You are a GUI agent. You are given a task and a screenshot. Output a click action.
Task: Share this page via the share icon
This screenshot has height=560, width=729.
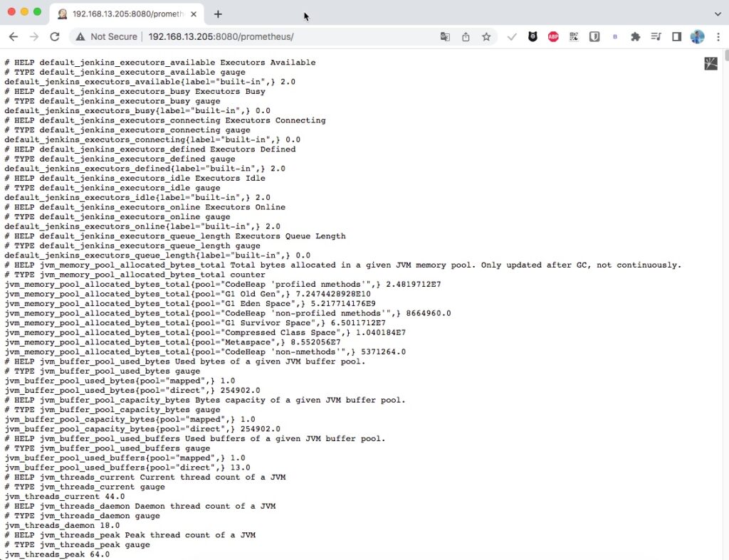tap(466, 37)
